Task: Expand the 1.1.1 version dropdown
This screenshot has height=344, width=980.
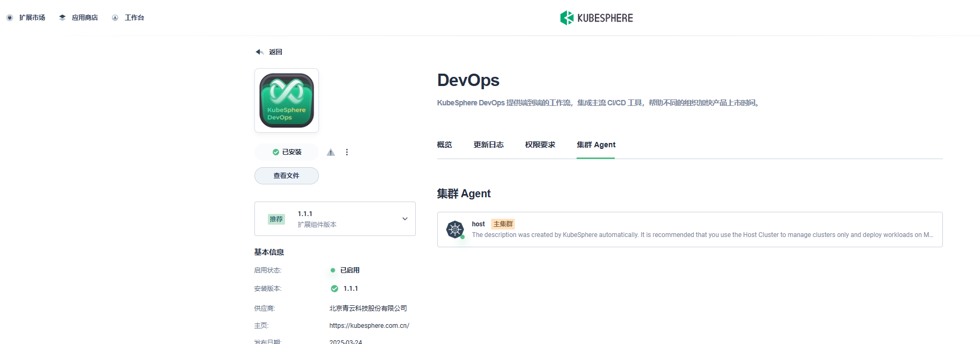Action: (335, 219)
